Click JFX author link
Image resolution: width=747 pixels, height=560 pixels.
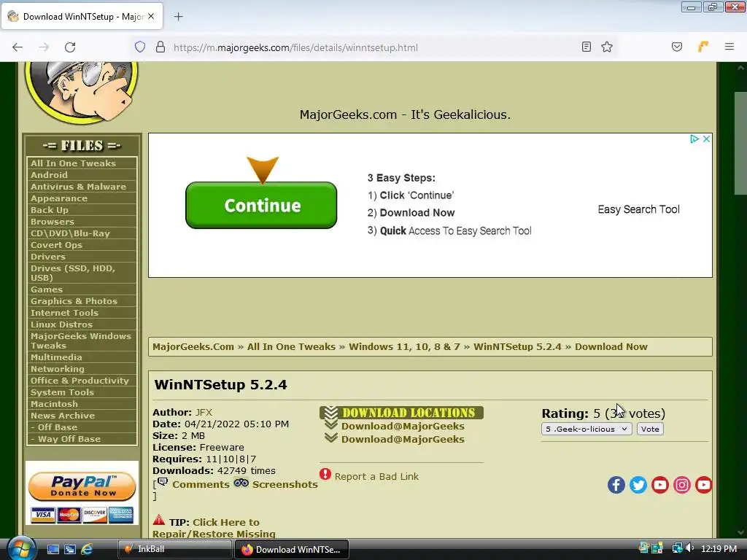pos(204,413)
